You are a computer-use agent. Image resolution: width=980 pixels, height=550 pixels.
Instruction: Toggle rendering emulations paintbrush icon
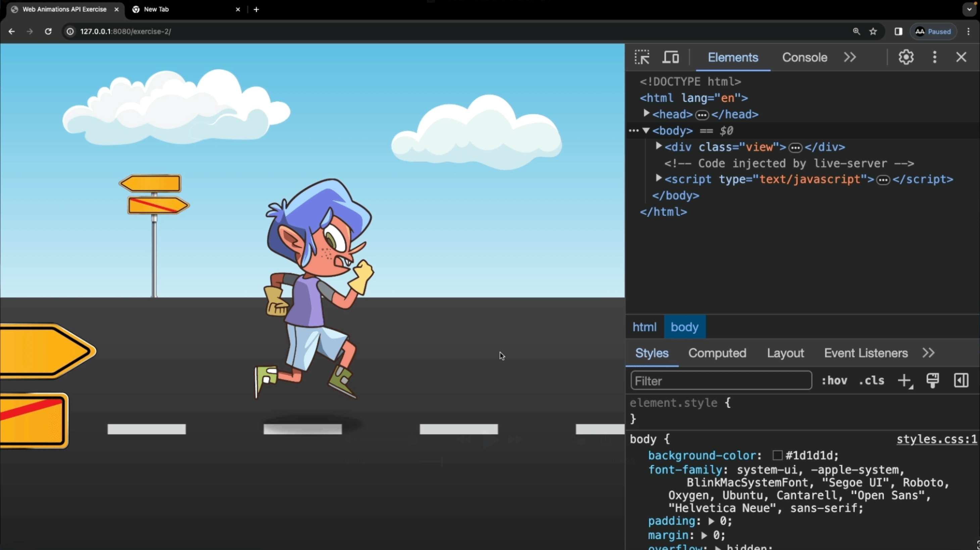pyautogui.click(x=932, y=381)
